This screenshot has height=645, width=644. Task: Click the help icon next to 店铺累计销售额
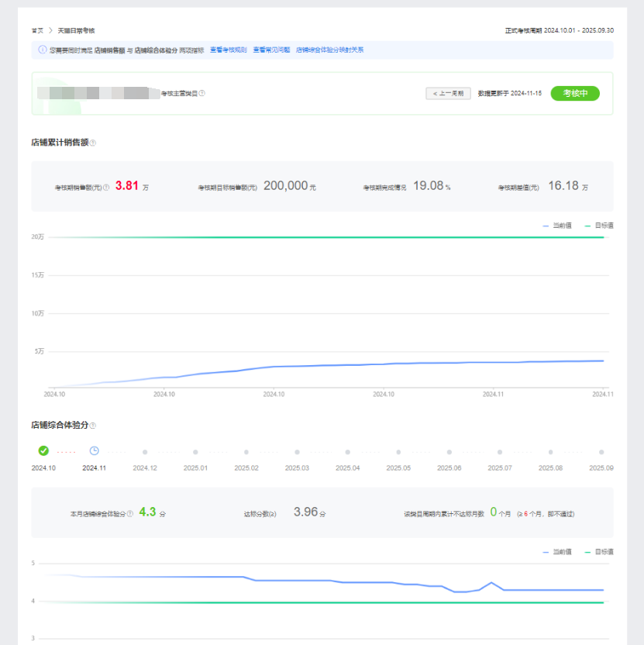pos(93,143)
